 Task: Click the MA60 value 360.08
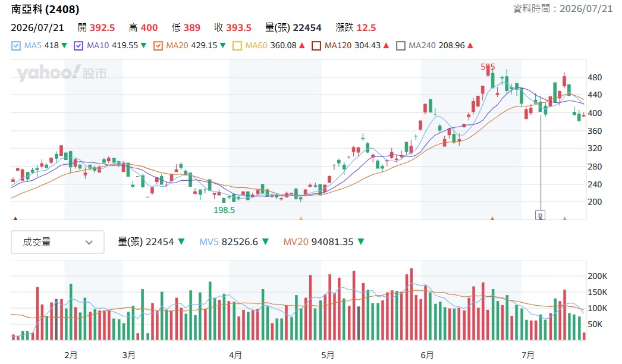tap(283, 45)
